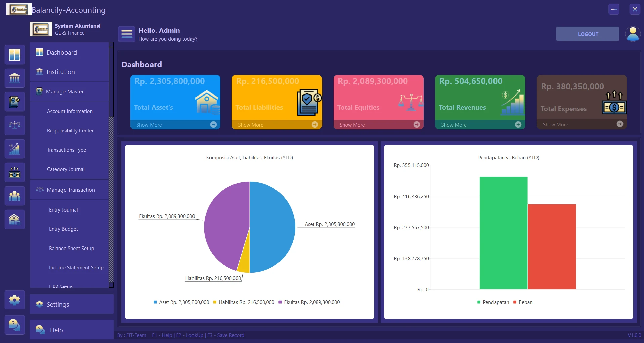
Task: Open Dashboard in the side menu
Action: pyautogui.click(x=69, y=52)
